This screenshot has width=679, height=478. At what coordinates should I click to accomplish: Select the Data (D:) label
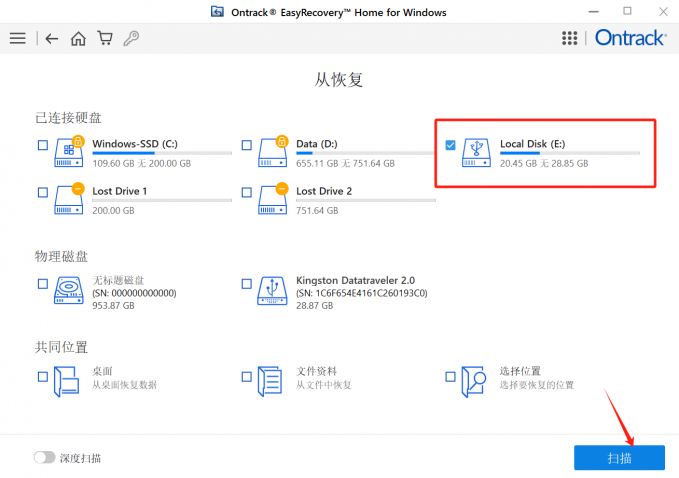(x=317, y=143)
